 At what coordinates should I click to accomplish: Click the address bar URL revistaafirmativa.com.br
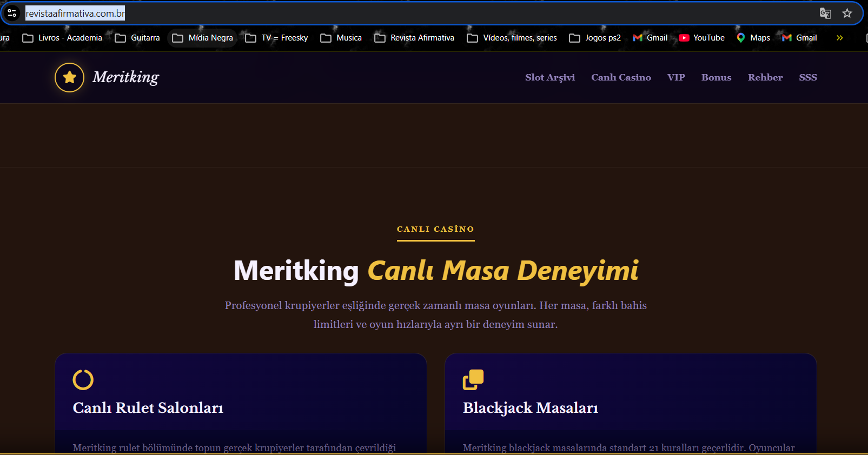coord(75,14)
